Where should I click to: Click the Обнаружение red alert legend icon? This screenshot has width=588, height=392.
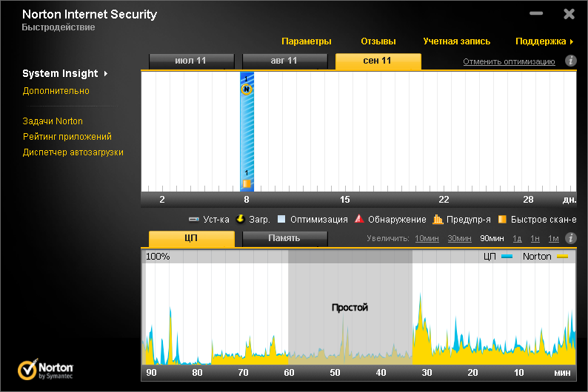(x=359, y=219)
